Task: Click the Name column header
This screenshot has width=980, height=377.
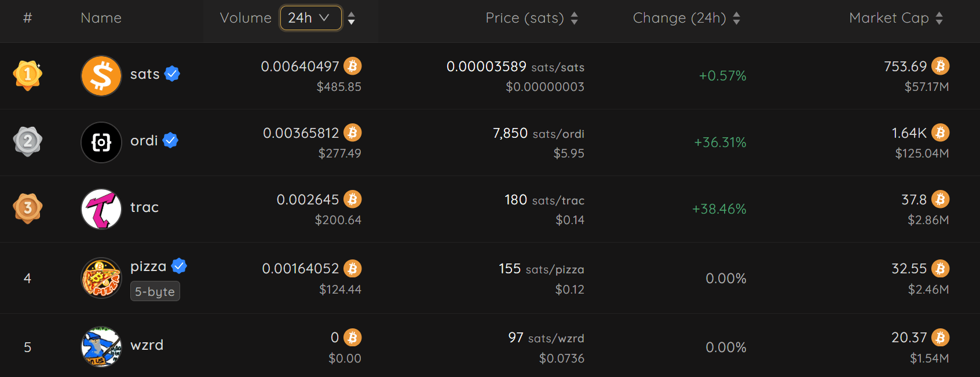Action: pyautogui.click(x=101, y=18)
